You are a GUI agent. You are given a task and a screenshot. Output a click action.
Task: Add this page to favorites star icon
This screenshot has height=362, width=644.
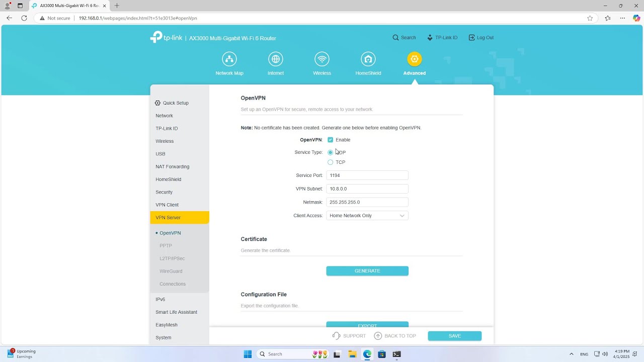(590, 18)
